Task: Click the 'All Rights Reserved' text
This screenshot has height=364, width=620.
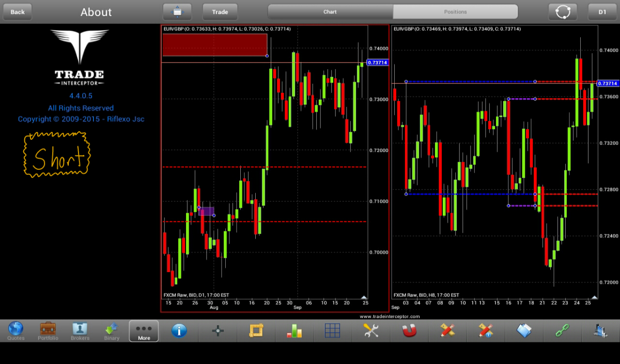Action: tap(81, 108)
